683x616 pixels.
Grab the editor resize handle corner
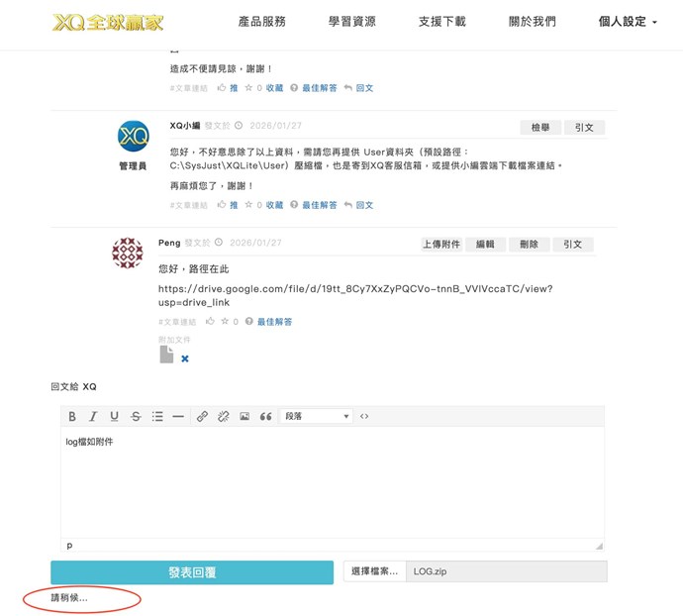[600, 546]
